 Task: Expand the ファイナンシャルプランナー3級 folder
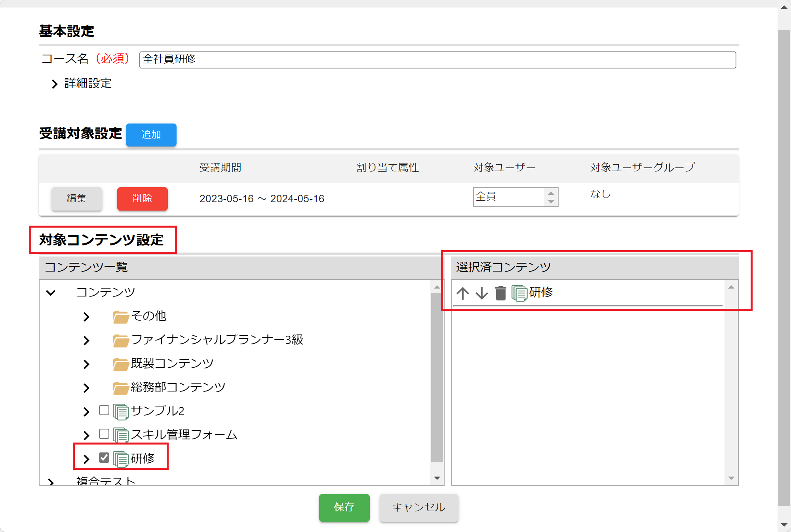pyautogui.click(x=86, y=340)
